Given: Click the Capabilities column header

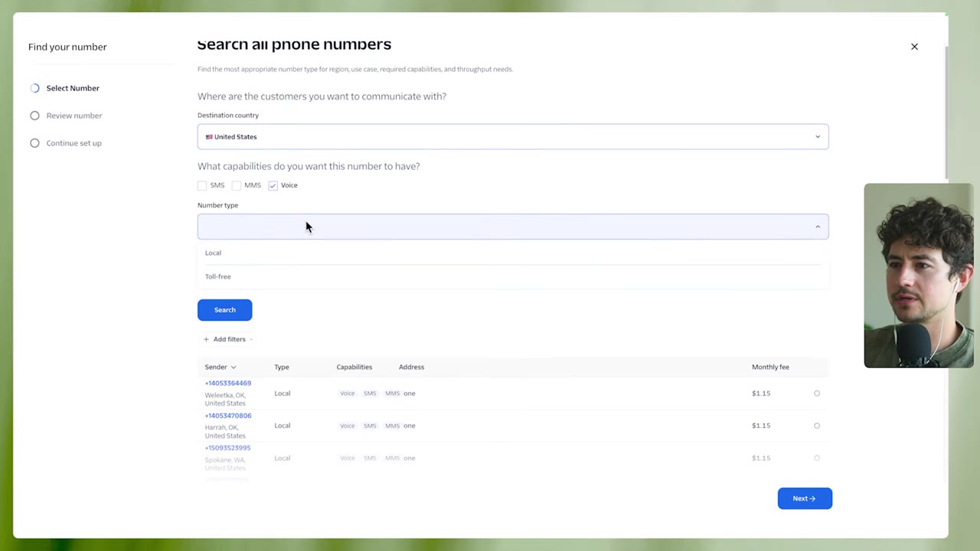Looking at the screenshot, I should pos(354,367).
